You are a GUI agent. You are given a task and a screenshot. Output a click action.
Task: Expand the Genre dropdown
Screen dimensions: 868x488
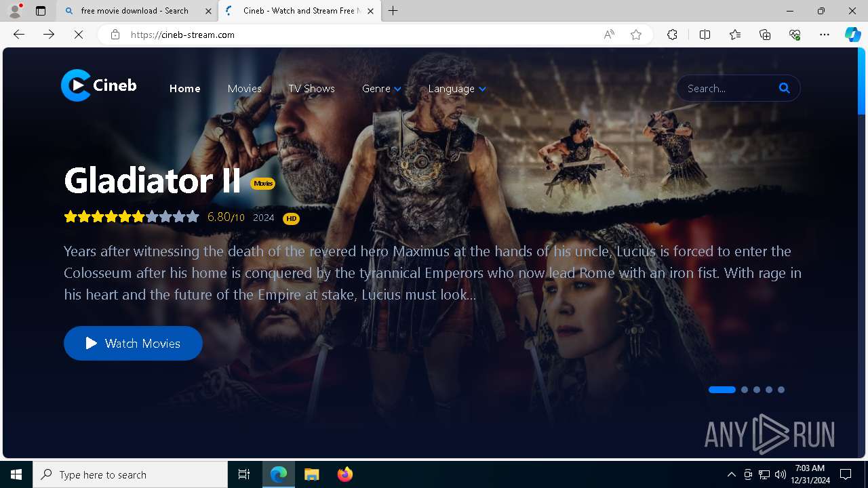[381, 89]
